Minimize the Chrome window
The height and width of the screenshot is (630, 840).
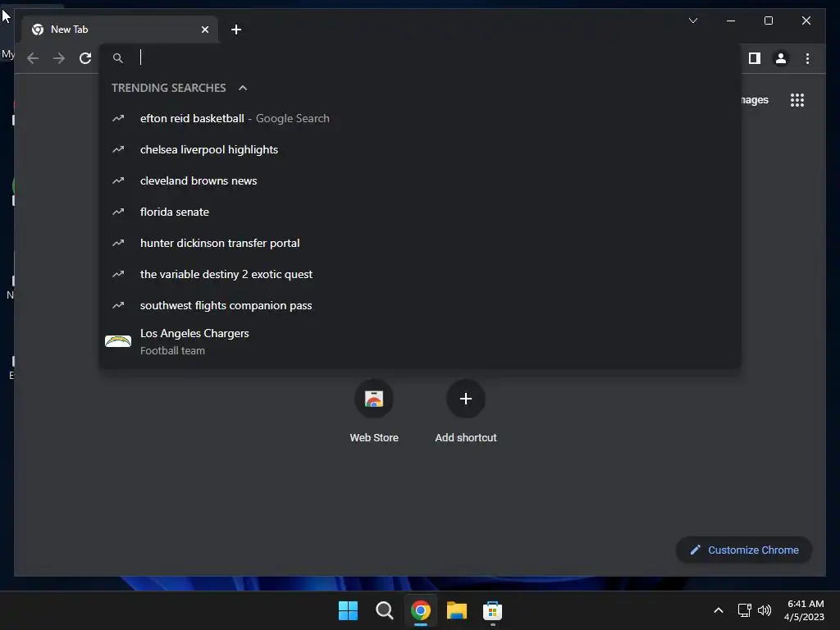[731, 21]
